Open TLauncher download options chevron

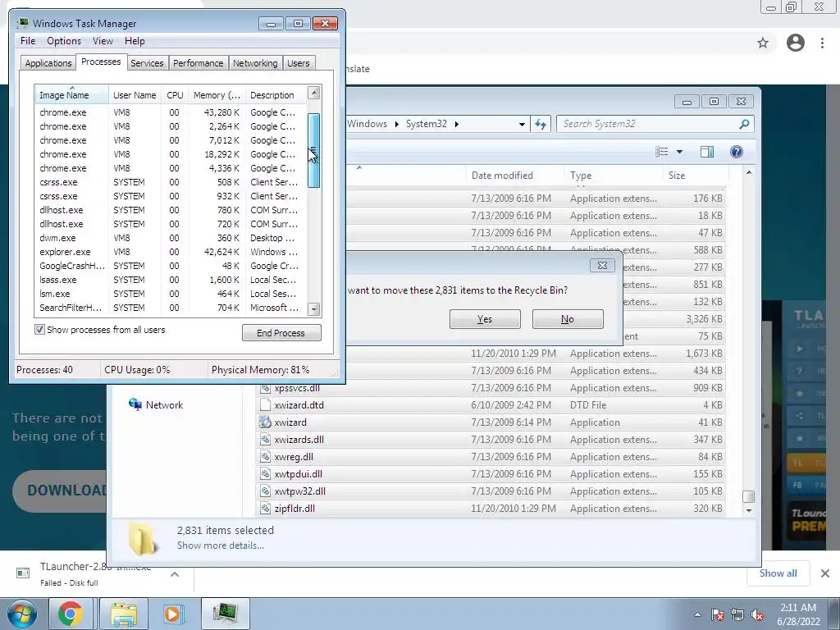point(175,573)
